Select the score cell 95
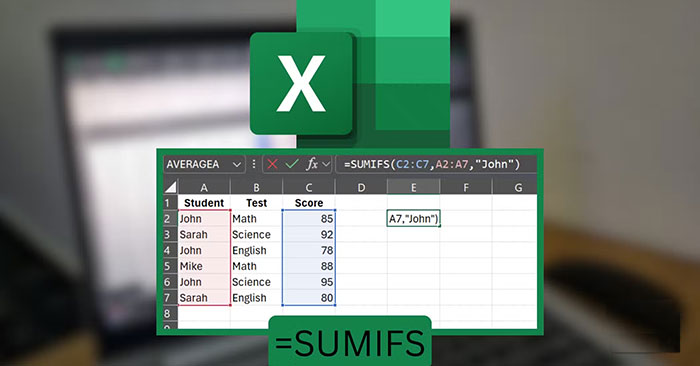Viewport: 700px width, 366px height. (x=309, y=282)
